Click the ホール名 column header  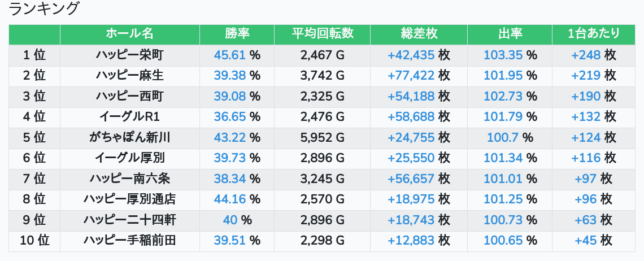129,34
